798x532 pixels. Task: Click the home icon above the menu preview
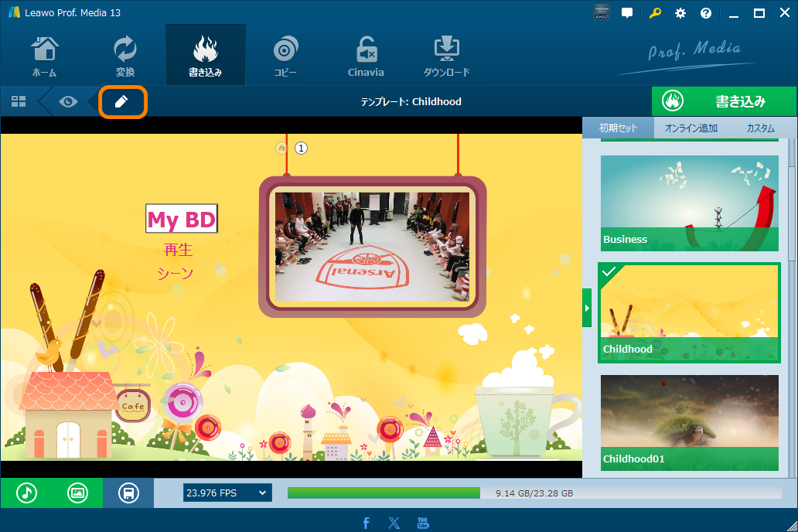pos(281,148)
